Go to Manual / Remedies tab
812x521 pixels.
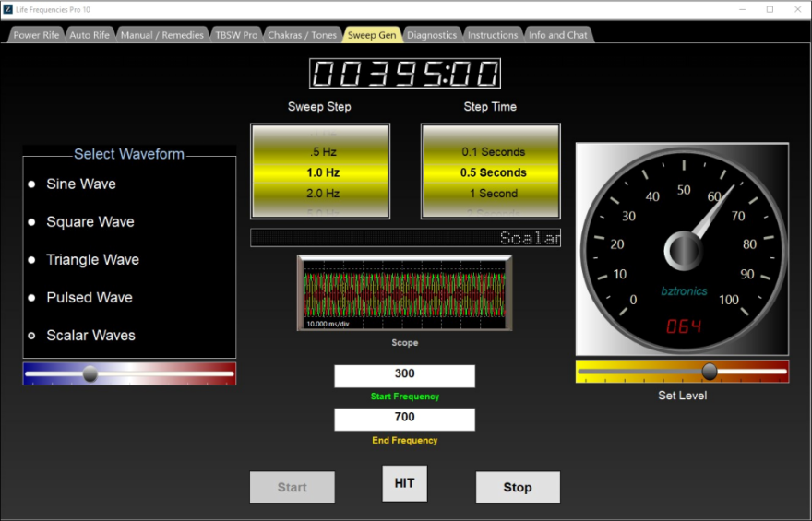(161, 35)
